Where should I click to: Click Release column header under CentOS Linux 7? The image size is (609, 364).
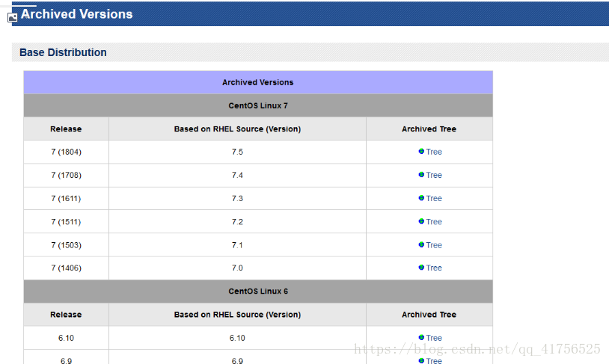(x=66, y=129)
